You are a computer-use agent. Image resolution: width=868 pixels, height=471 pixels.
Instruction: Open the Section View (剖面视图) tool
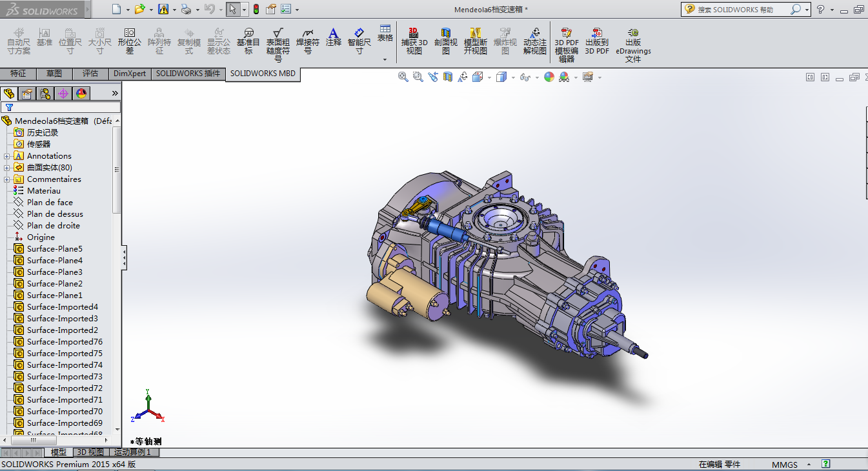click(x=445, y=40)
